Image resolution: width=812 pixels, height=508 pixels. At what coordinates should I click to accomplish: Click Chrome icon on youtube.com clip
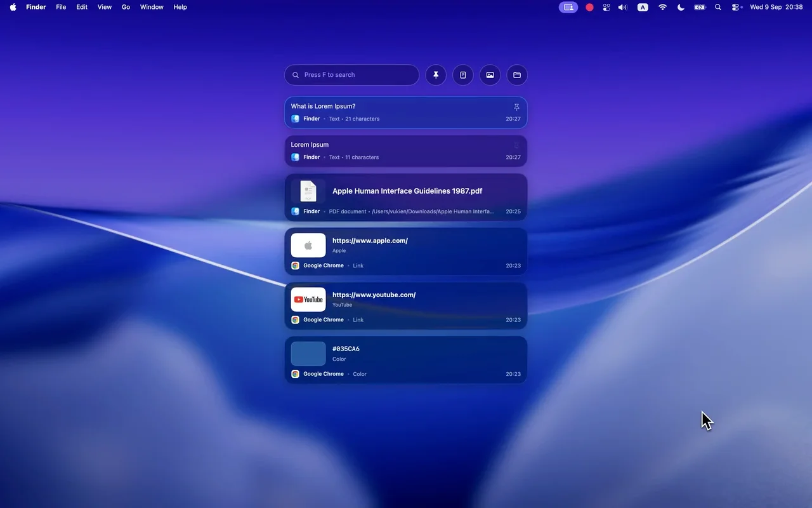coord(295,319)
